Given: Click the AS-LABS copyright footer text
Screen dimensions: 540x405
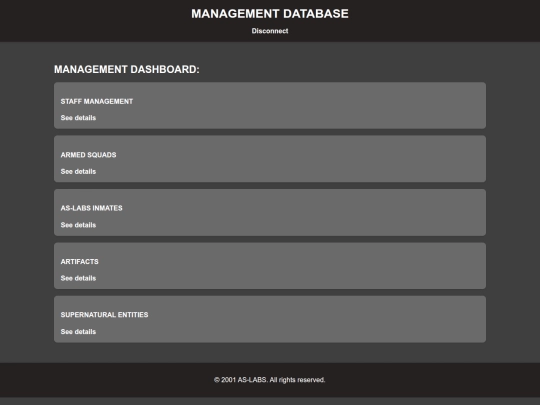Looking at the screenshot, I should (x=270, y=380).
